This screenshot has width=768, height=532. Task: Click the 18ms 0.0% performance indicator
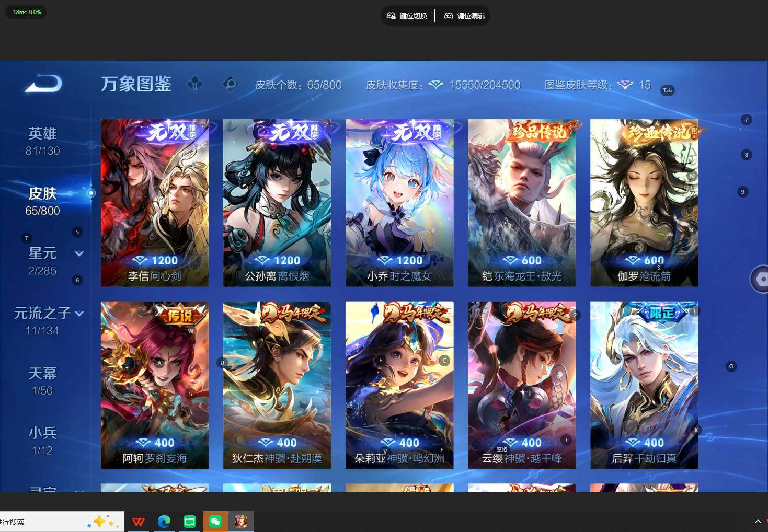point(27,12)
